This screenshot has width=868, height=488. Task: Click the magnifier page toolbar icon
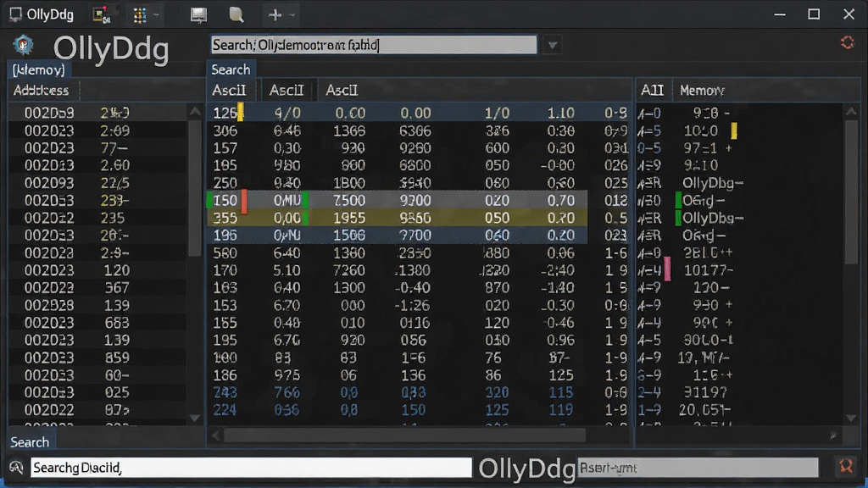pyautogui.click(x=236, y=15)
